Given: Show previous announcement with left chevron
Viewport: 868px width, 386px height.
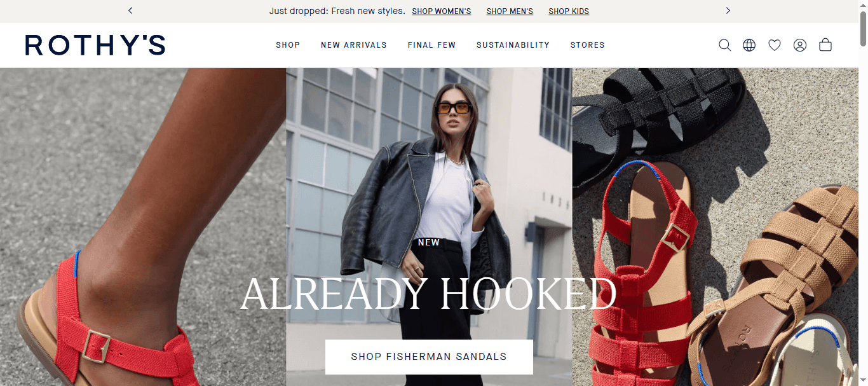Looking at the screenshot, I should (130, 11).
